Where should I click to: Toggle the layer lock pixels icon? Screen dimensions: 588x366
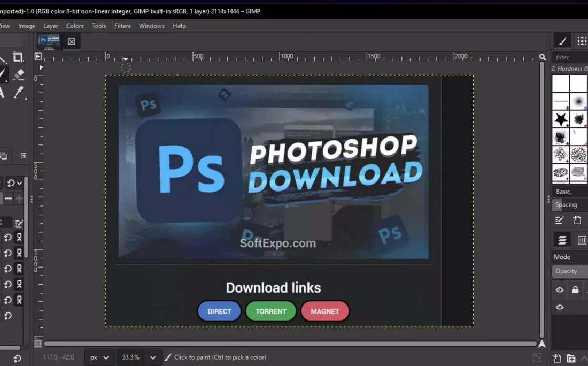pos(575,290)
